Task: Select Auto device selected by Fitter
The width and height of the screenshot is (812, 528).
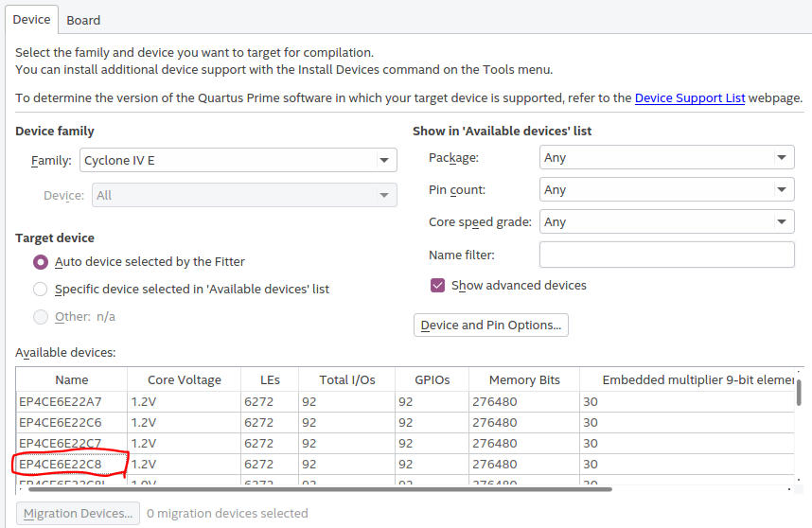Action: click(41, 261)
